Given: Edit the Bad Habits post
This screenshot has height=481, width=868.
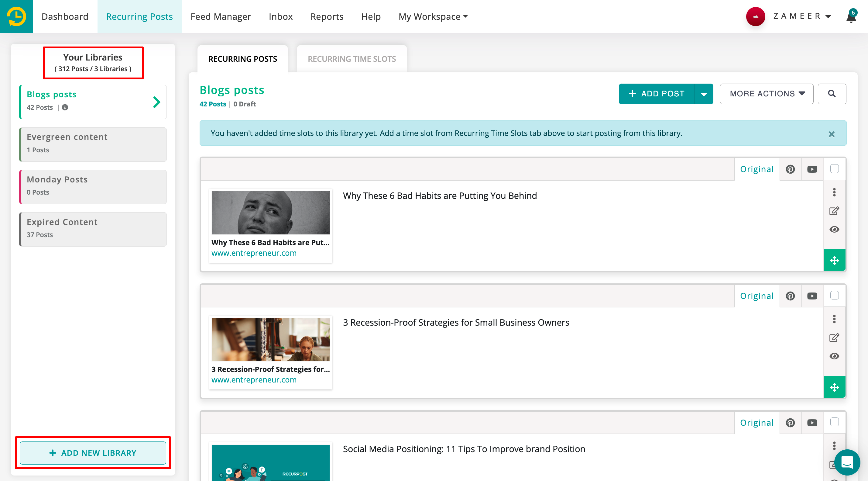Looking at the screenshot, I should pos(834,211).
